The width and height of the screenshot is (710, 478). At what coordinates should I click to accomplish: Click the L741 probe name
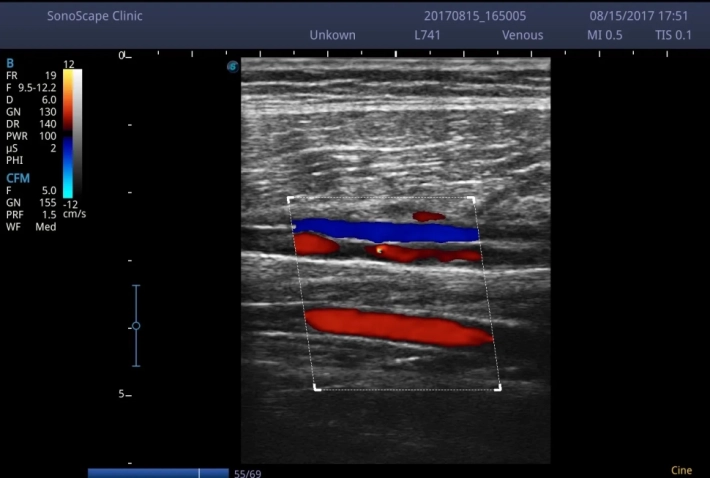click(428, 35)
